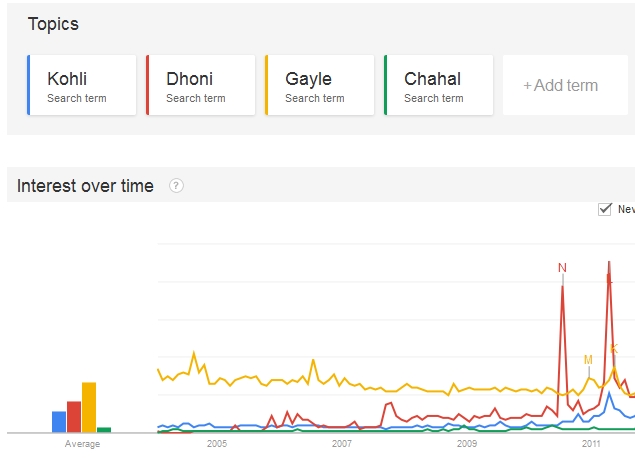Click the help question mark icon

click(x=176, y=186)
